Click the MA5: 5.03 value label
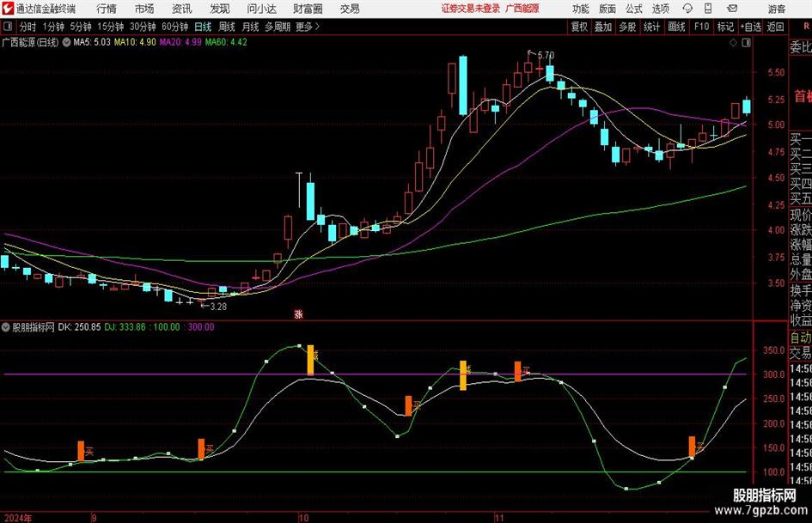The image size is (812, 523). click(92, 42)
